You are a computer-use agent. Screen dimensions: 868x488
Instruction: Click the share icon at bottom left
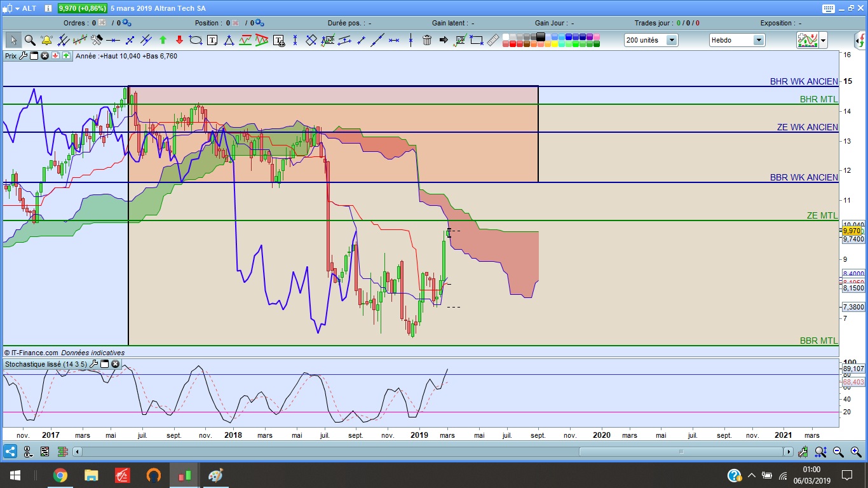click(x=10, y=452)
